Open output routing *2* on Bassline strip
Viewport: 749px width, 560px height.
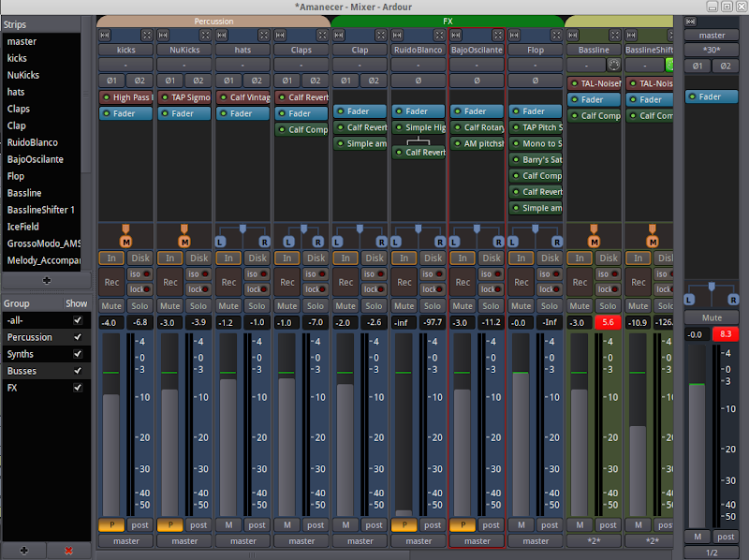point(594,541)
